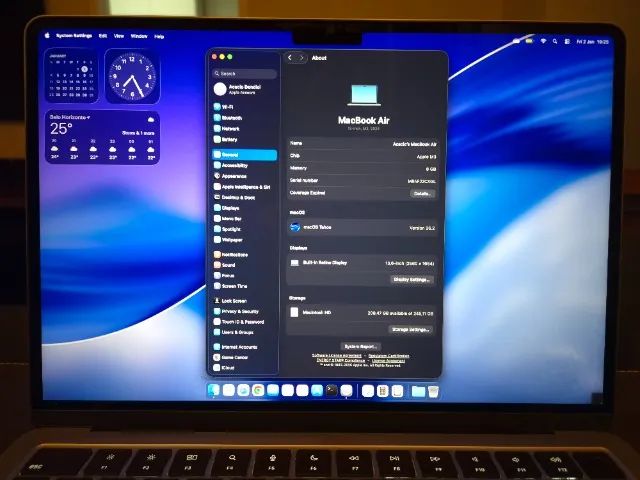The image size is (640, 480).
Task: Open the Apple menu
Action: (47, 36)
